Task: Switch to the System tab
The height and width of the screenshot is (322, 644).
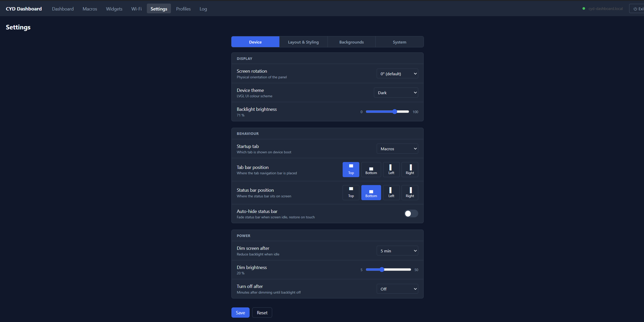Action: [400, 42]
